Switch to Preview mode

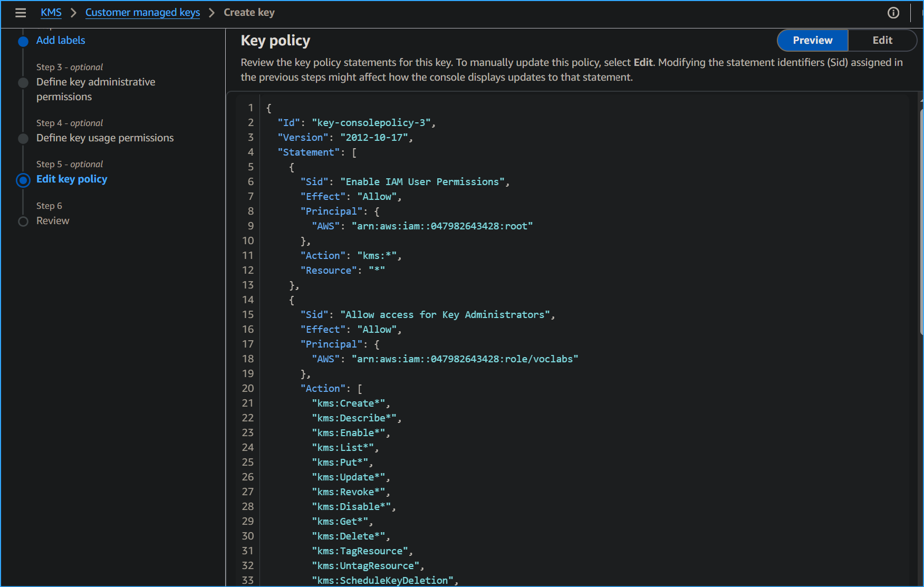click(812, 40)
